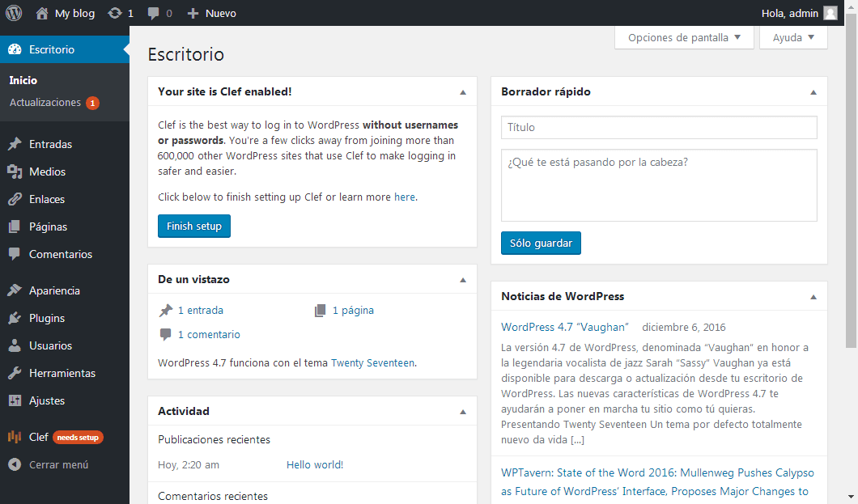Open the Ajustes menu label
The width and height of the screenshot is (858, 504).
click(x=47, y=400)
